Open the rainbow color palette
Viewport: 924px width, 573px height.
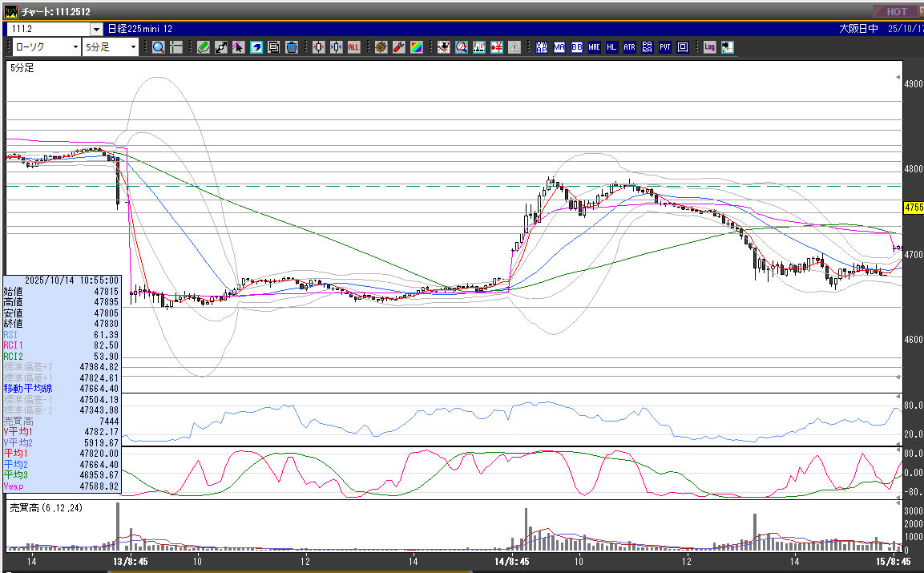tap(416, 47)
